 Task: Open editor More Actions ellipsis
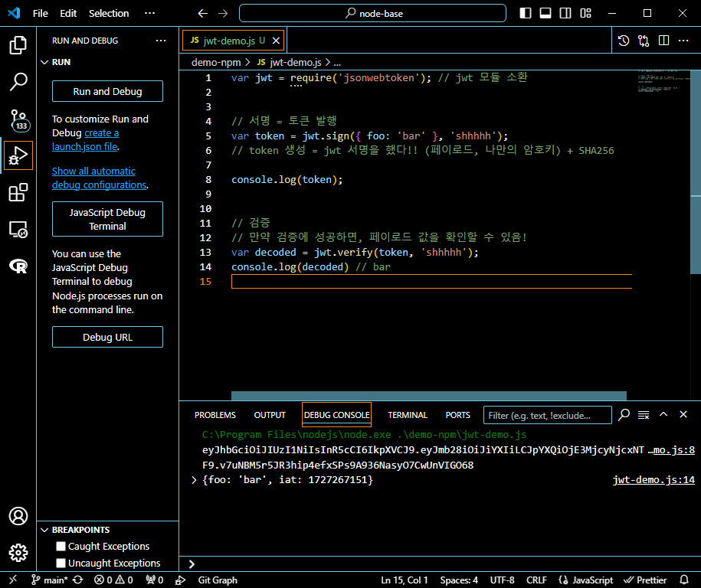pos(683,41)
